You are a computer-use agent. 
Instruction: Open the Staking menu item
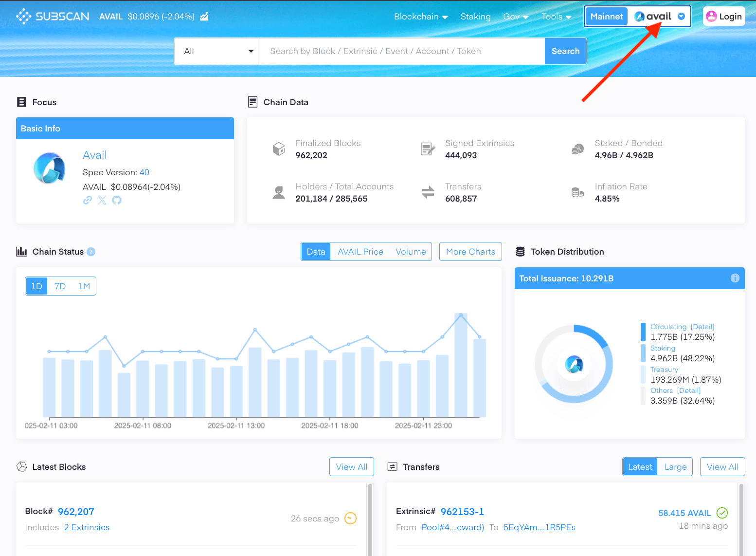[475, 17]
